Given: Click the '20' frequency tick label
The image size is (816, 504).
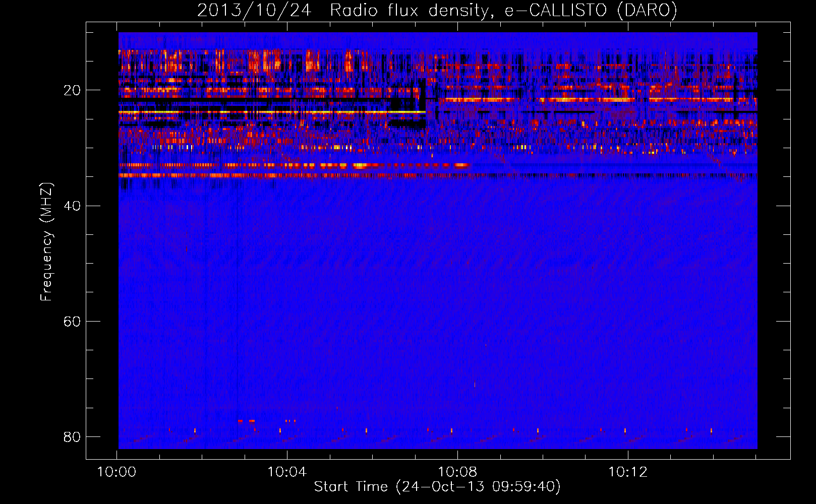Looking at the screenshot, I should 72,91.
